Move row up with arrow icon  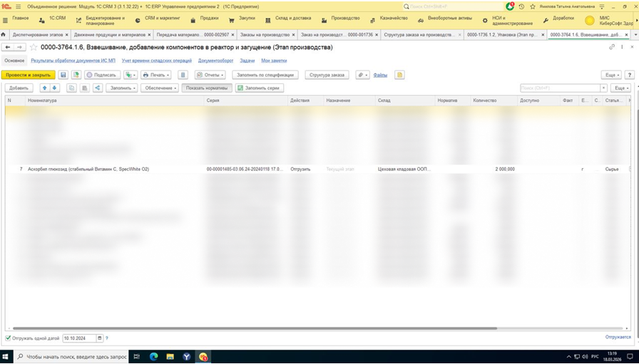coord(44,88)
